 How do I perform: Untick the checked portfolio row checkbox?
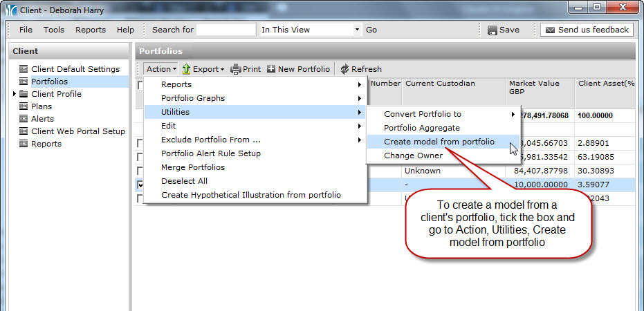click(x=140, y=185)
